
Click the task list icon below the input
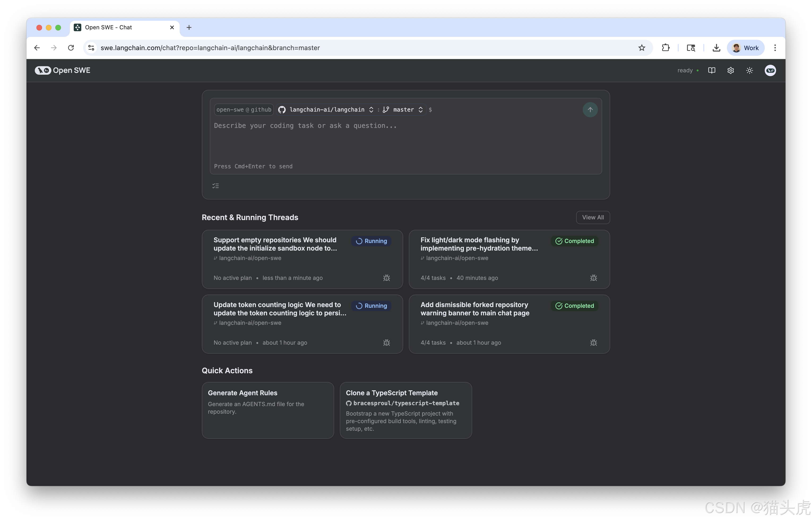(x=216, y=186)
